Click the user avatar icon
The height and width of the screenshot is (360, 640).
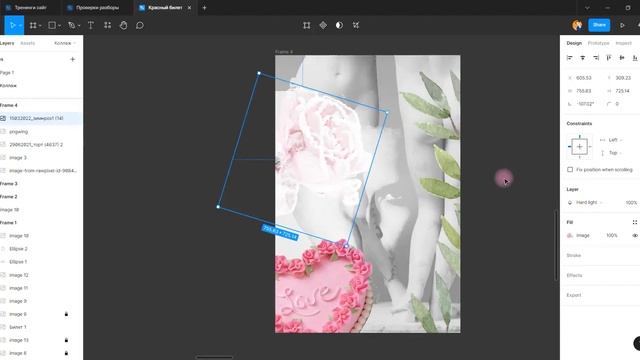click(x=577, y=25)
